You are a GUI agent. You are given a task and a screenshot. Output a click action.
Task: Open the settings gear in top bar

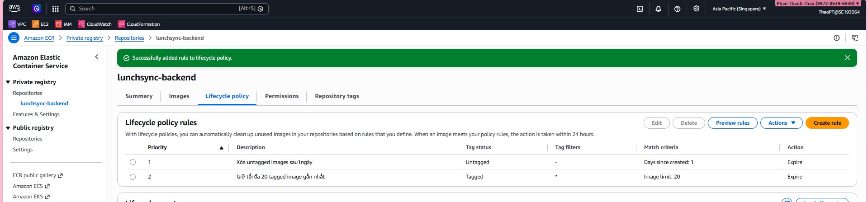coord(696,9)
